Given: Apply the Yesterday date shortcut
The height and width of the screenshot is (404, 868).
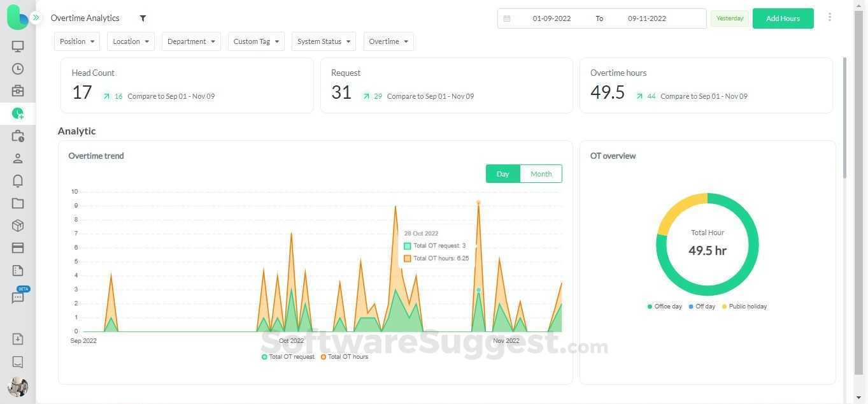Looking at the screenshot, I should pyautogui.click(x=729, y=18).
